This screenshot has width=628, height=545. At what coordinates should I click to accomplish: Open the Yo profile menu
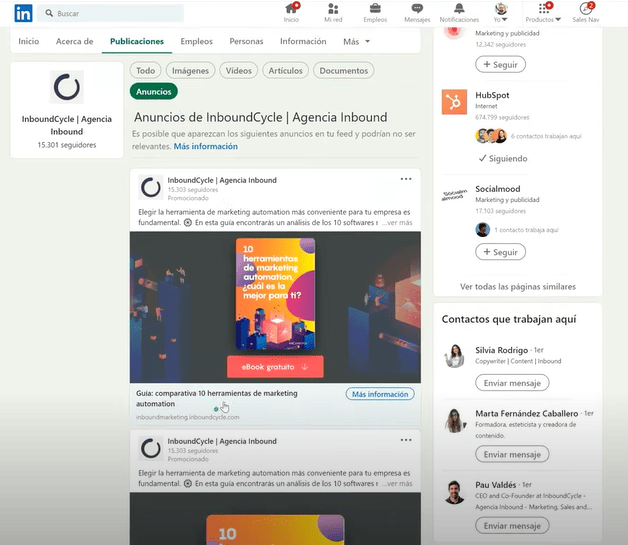click(x=501, y=13)
